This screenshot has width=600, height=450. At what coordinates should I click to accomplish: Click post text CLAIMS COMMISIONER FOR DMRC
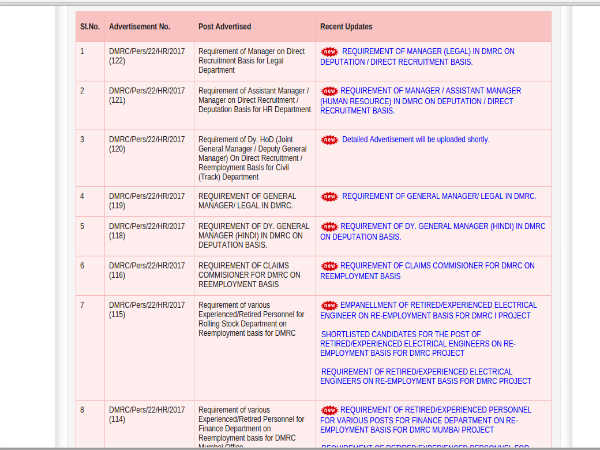click(x=249, y=275)
